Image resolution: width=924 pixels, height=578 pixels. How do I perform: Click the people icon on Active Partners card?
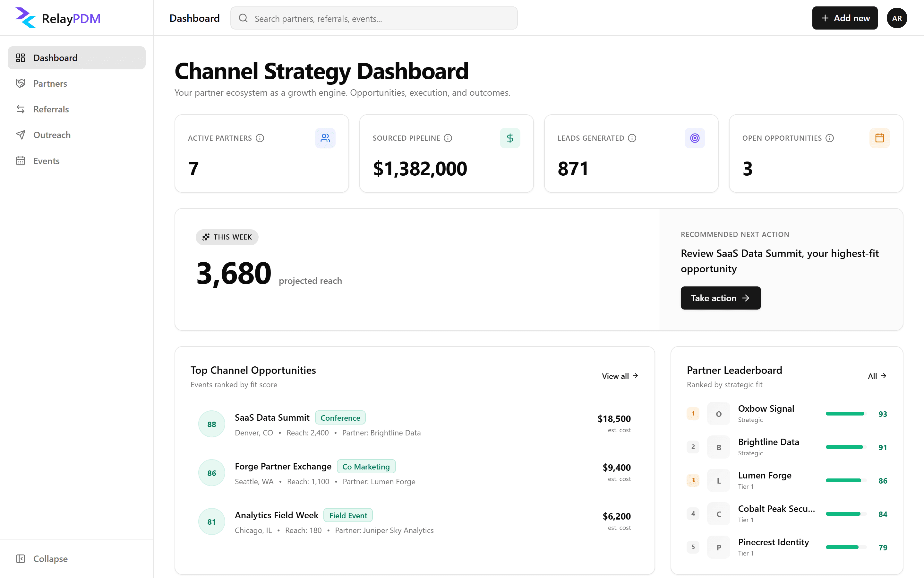(325, 138)
